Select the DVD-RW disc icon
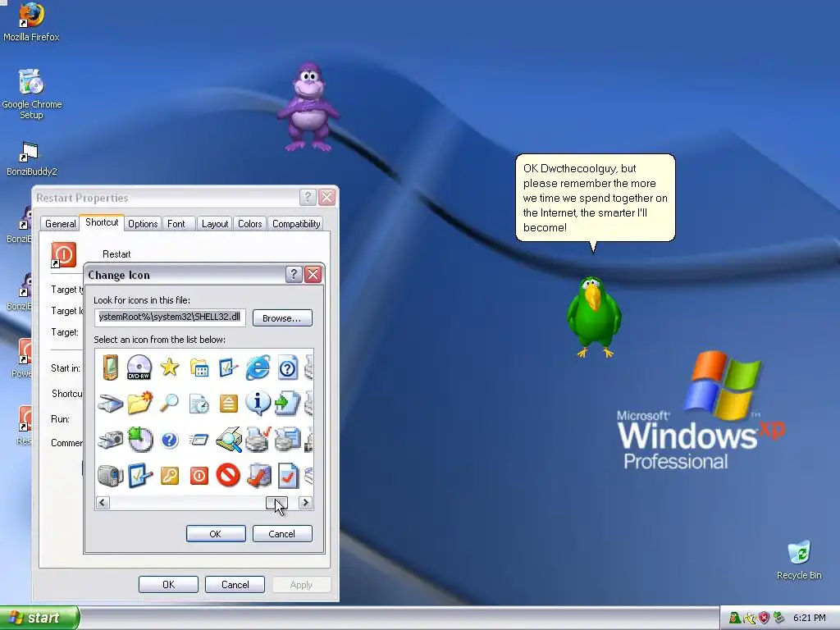Viewport: 840px width, 630px height. pyautogui.click(x=139, y=367)
